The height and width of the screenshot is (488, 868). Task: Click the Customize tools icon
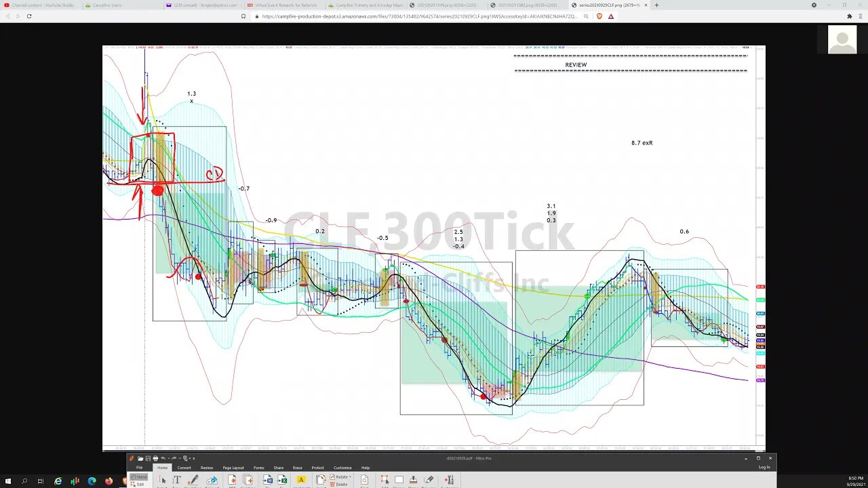coord(449,480)
